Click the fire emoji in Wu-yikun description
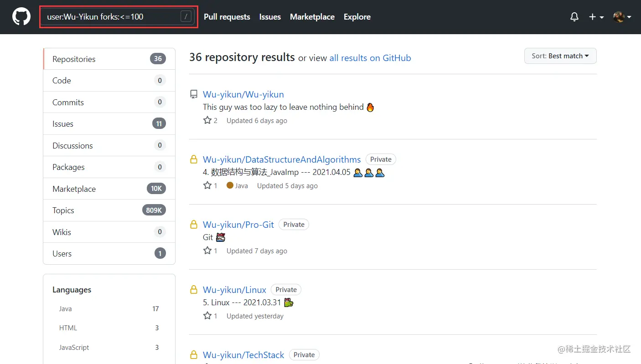641x364 pixels. click(x=370, y=108)
